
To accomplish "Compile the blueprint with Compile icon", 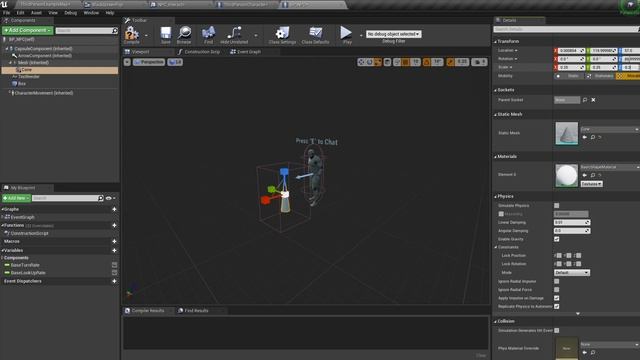I will [131, 34].
